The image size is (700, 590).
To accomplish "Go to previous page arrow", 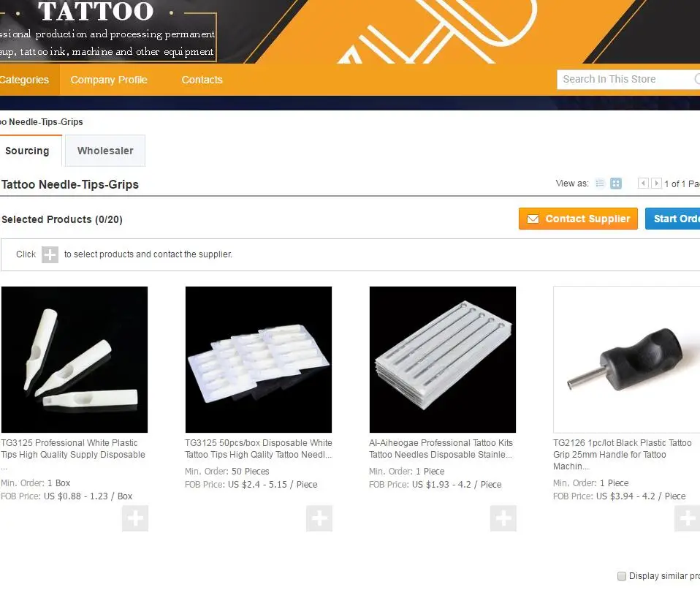I will 643,183.
